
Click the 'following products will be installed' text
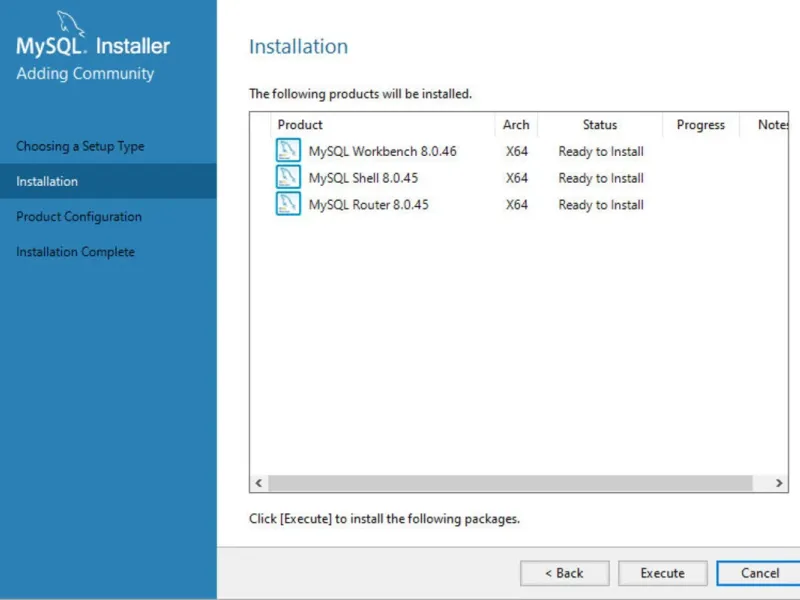pyautogui.click(x=360, y=94)
